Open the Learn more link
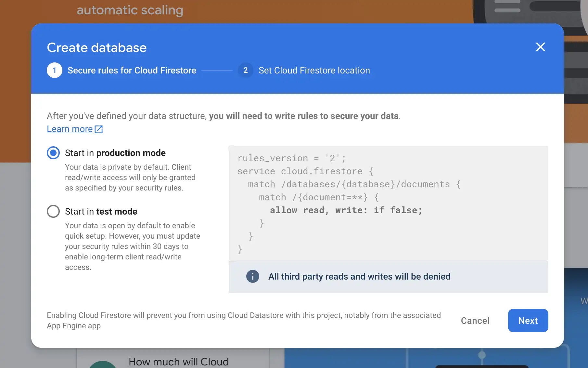 point(70,129)
